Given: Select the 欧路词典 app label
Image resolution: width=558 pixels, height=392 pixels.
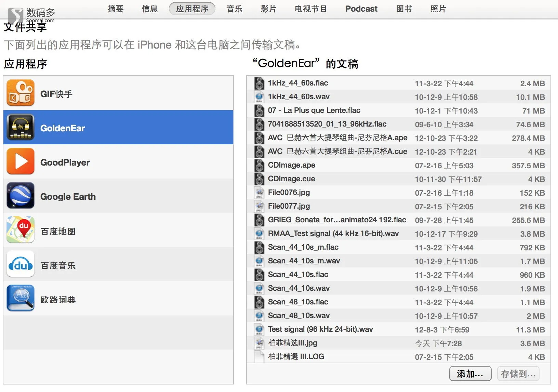Looking at the screenshot, I should [x=58, y=300].
